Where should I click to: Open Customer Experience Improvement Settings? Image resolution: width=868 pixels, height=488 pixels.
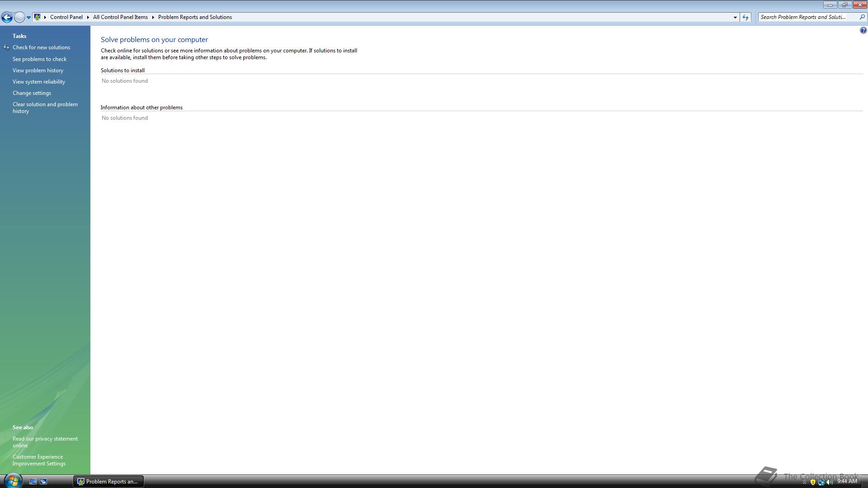point(39,460)
